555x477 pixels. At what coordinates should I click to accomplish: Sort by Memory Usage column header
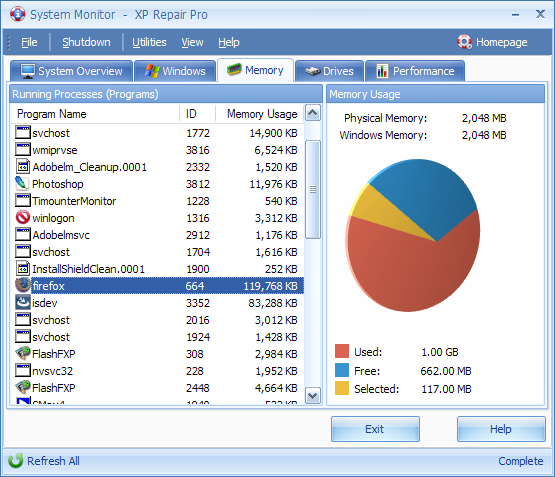coord(260,114)
